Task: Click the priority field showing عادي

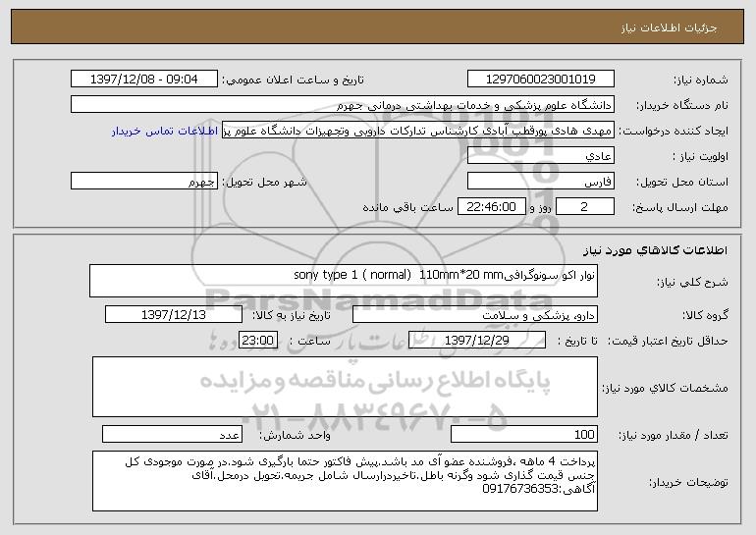Action: [x=540, y=156]
